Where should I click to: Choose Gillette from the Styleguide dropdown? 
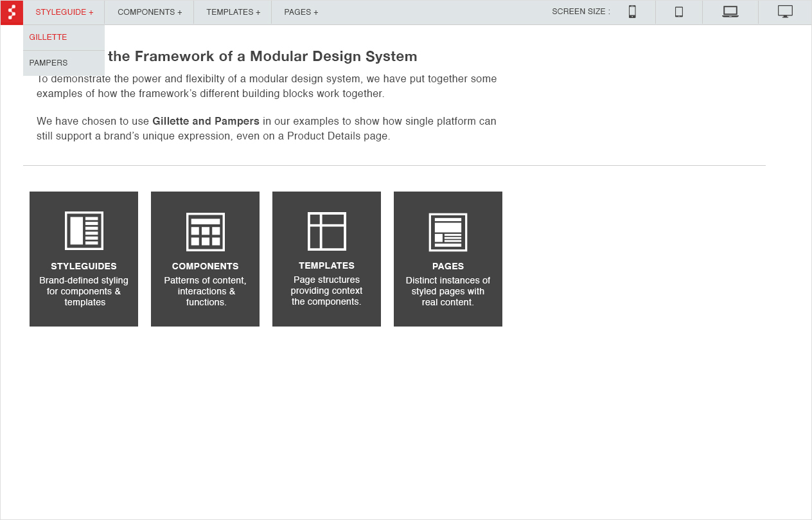48,37
